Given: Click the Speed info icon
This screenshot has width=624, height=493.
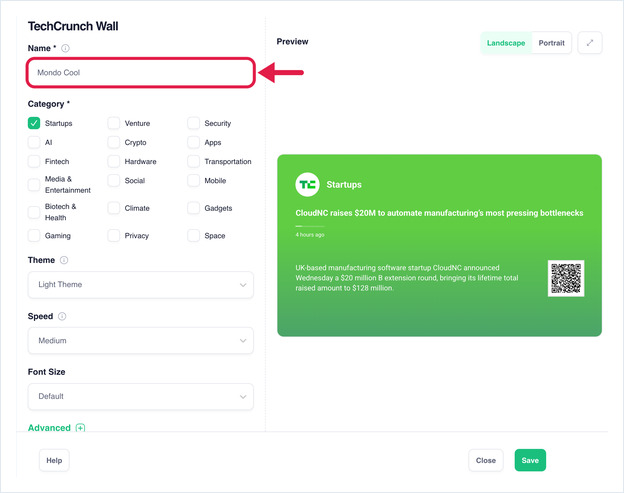Looking at the screenshot, I should [x=62, y=316].
